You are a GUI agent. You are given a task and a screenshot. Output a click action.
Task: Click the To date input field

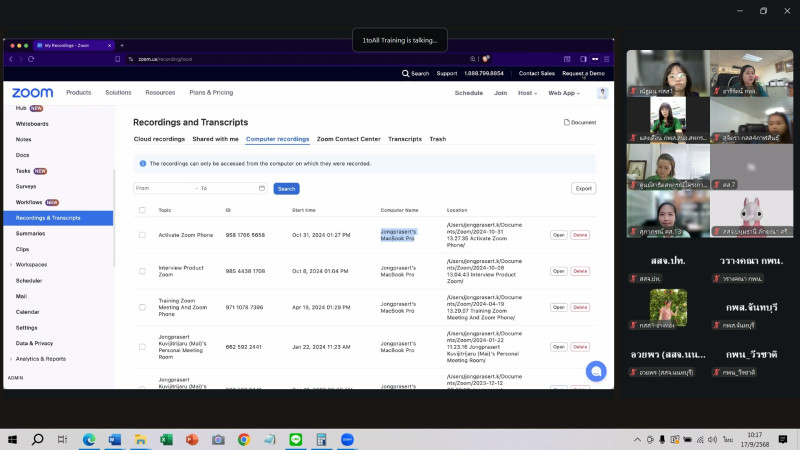(x=228, y=188)
